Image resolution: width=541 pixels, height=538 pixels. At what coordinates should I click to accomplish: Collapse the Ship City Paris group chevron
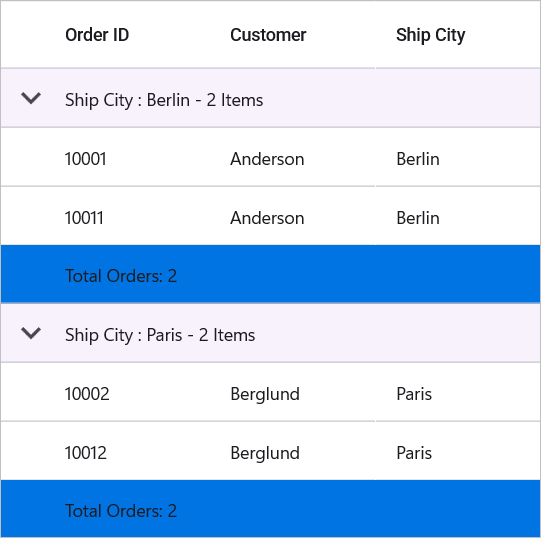31,333
